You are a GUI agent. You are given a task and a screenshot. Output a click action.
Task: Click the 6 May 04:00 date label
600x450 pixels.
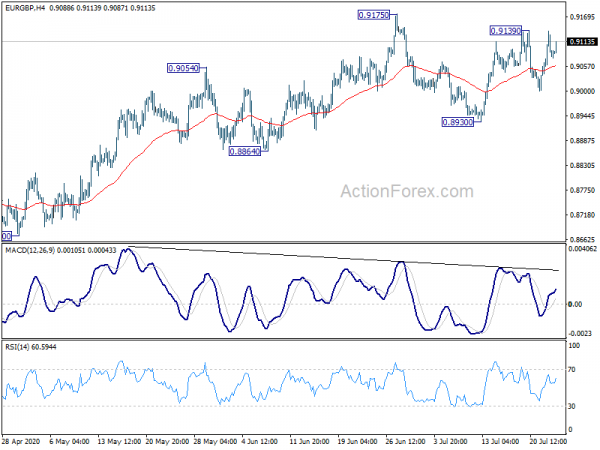[x=70, y=442]
